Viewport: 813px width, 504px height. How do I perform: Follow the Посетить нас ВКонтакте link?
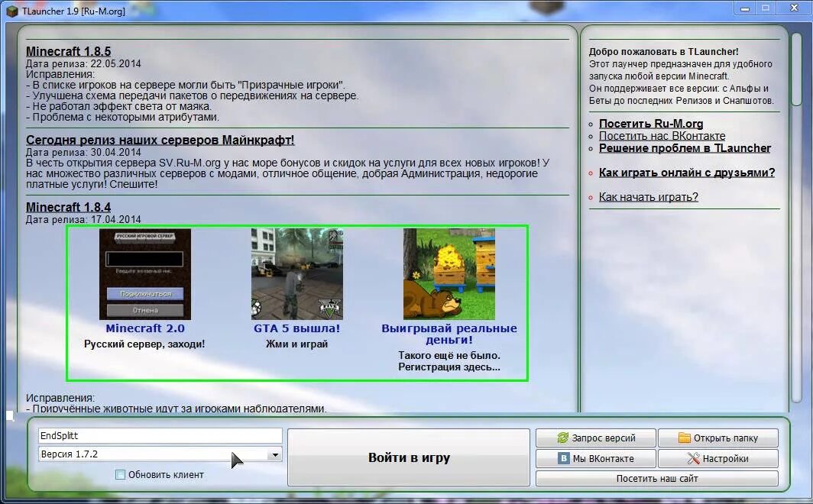pos(662,136)
